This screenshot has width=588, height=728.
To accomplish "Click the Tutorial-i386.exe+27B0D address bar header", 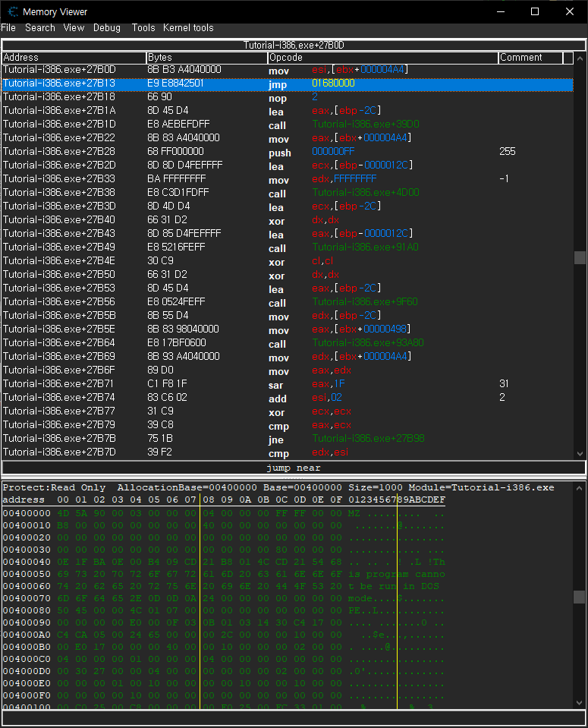I will coord(294,45).
